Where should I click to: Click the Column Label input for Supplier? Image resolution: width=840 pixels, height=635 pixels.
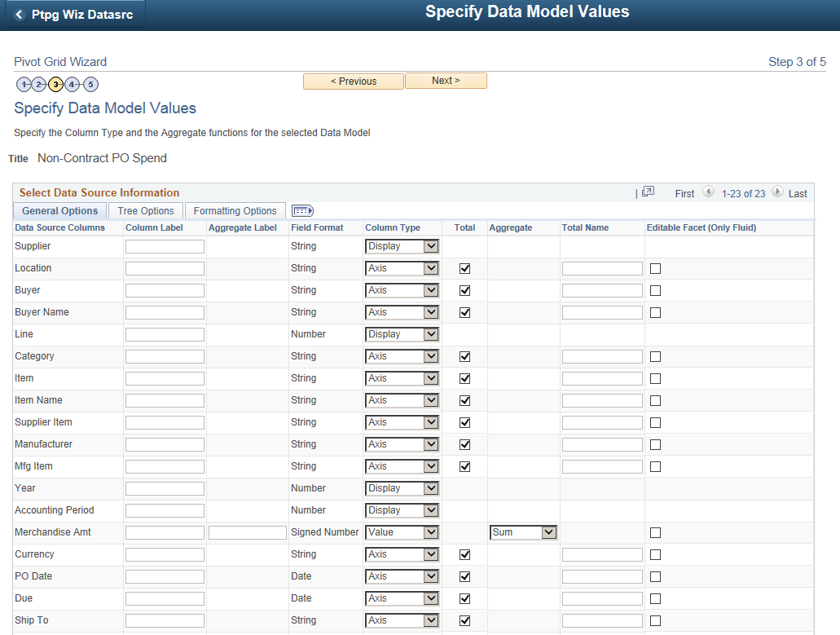click(164, 245)
